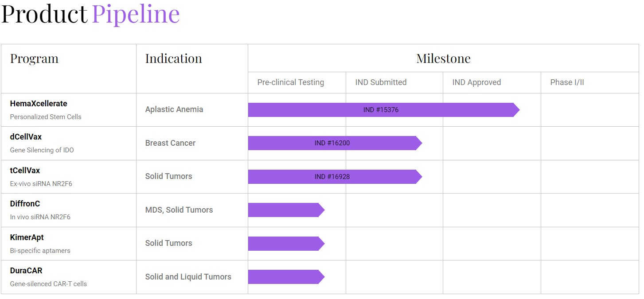Image resolution: width=644 pixels, height=299 pixels.
Task: Click the Aplastic Anemia indication
Action: click(x=174, y=109)
